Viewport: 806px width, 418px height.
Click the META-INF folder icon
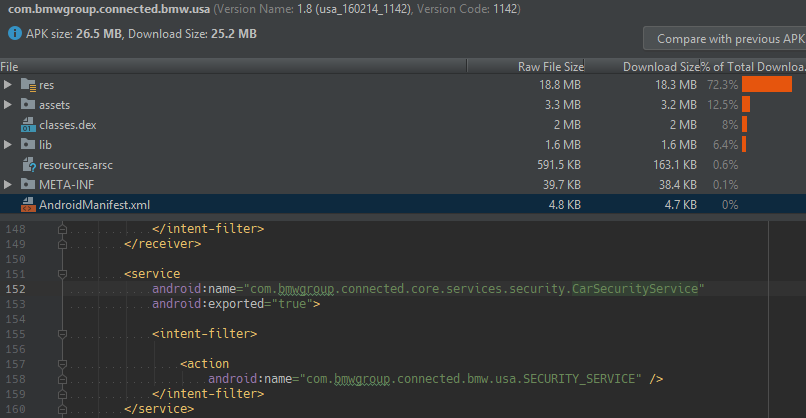pyautogui.click(x=28, y=184)
